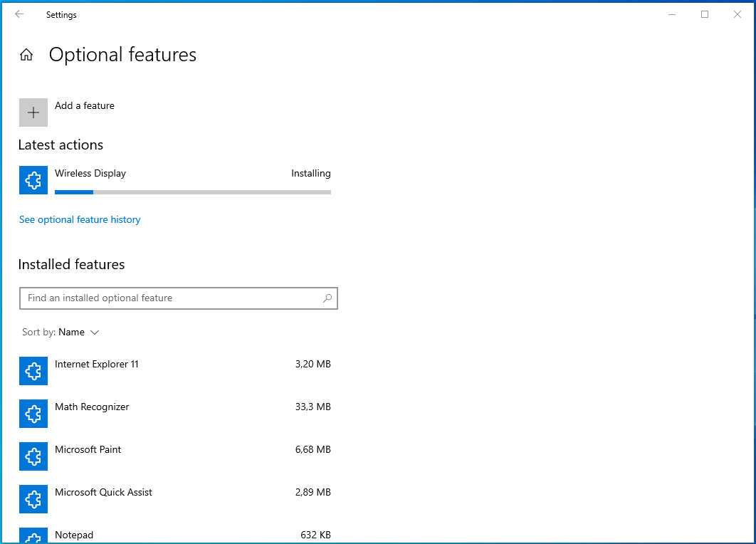Viewport: 756px width, 544px height.
Task: Expand the Math Recognizer entry
Action: click(x=175, y=413)
